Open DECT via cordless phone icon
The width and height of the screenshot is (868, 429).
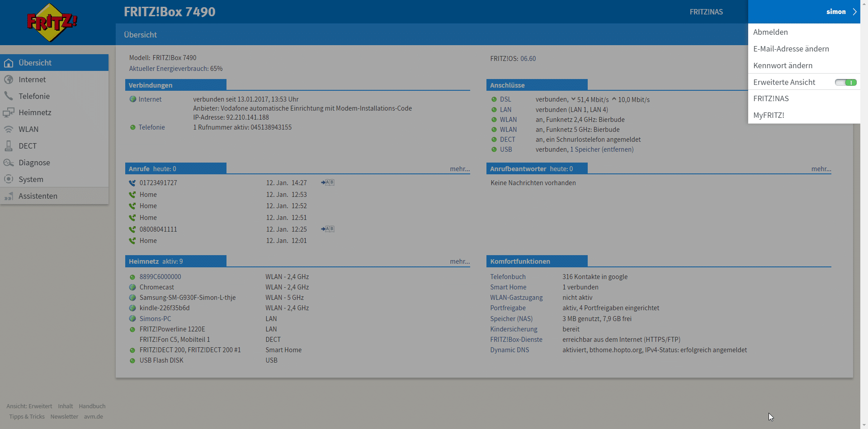pyautogui.click(x=9, y=146)
